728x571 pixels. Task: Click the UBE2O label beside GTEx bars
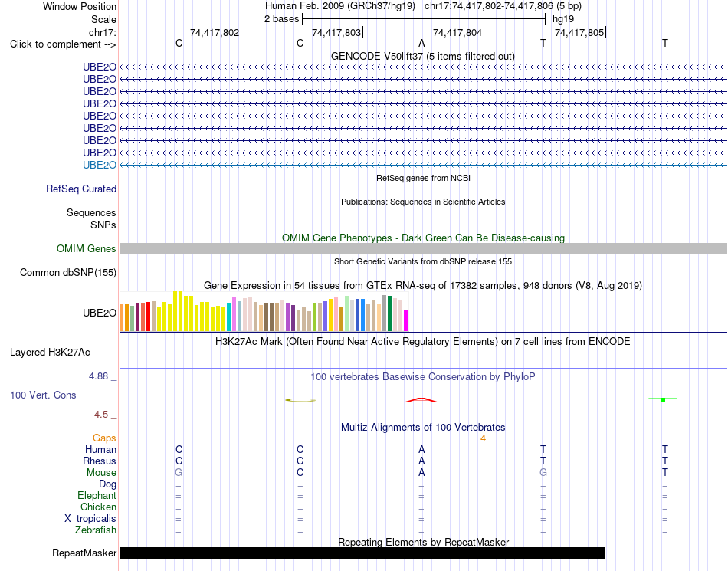tap(100, 313)
